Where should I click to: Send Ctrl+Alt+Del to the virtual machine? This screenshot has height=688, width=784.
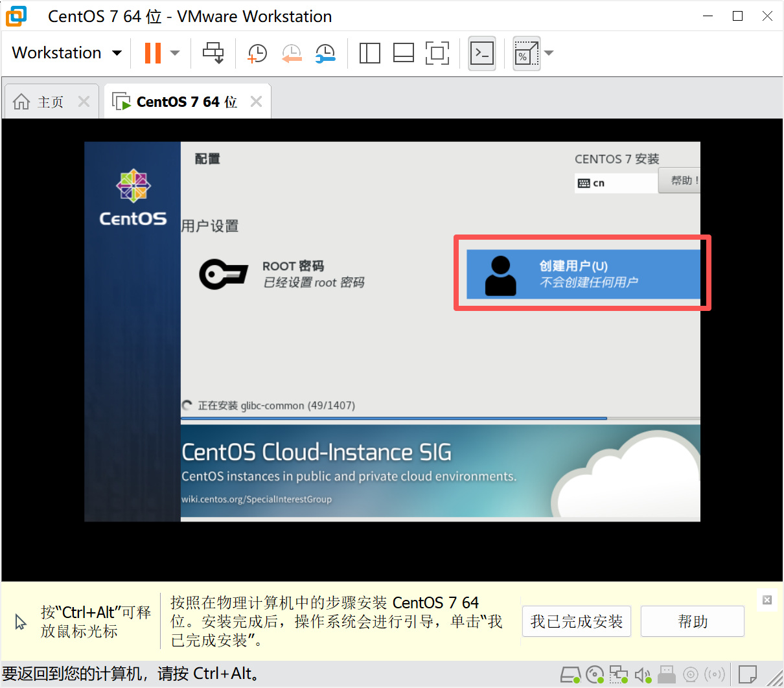[x=213, y=53]
